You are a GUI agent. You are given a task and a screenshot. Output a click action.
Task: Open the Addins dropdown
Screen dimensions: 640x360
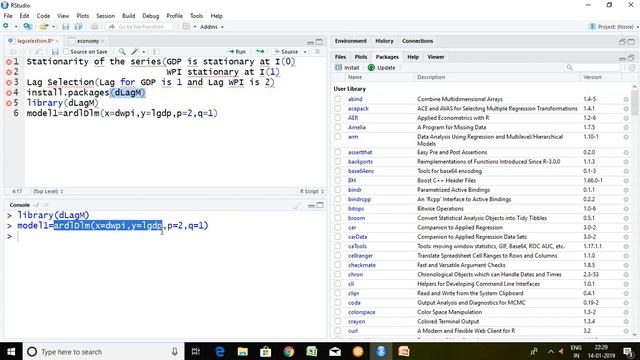(x=212, y=27)
